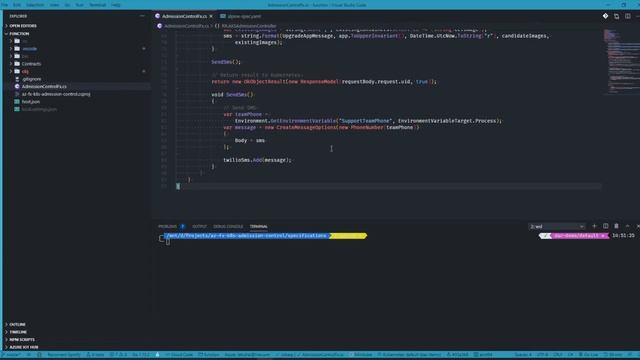Click the twilioSms.Add(message) line
This screenshot has height=360, width=640.
pyautogui.click(x=257, y=160)
